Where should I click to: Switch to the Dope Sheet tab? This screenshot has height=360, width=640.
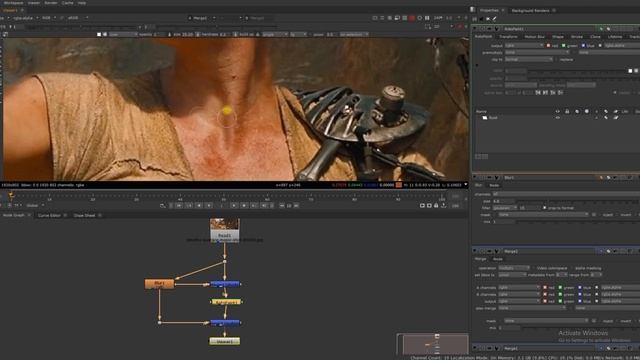click(84, 215)
